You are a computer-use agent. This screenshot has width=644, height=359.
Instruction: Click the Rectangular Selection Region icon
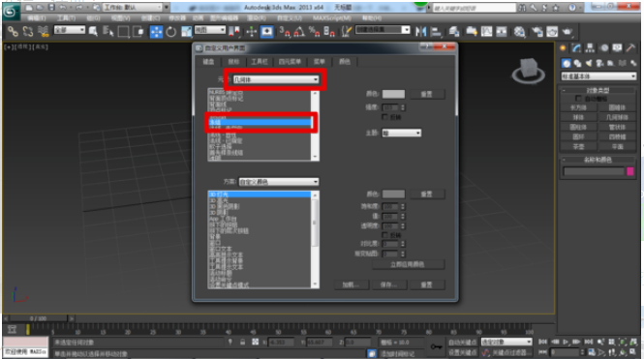coord(123,31)
